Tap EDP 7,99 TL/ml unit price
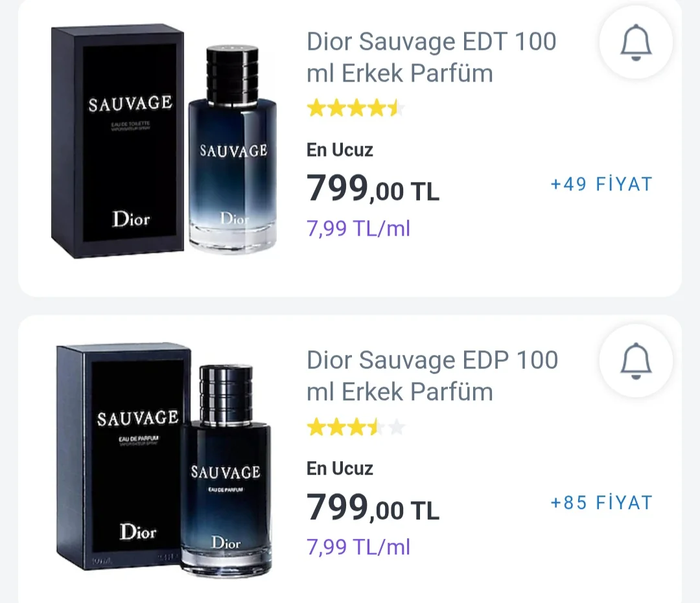This screenshot has width=700, height=603. pyautogui.click(x=358, y=547)
